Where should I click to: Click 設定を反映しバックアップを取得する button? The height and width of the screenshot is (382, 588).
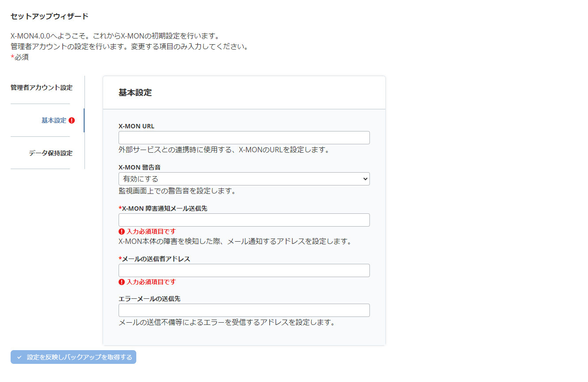(x=73, y=357)
